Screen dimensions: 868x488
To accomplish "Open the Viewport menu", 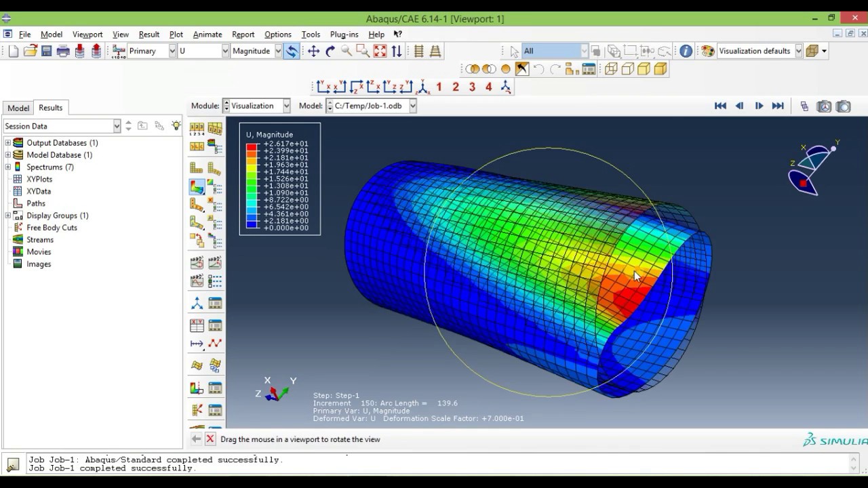I will click(x=87, y=34).
